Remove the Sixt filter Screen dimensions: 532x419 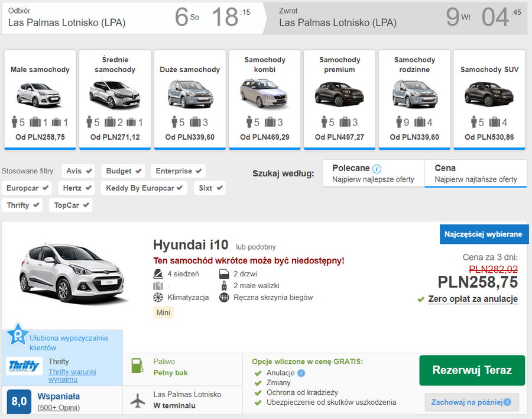pos(210,188)
